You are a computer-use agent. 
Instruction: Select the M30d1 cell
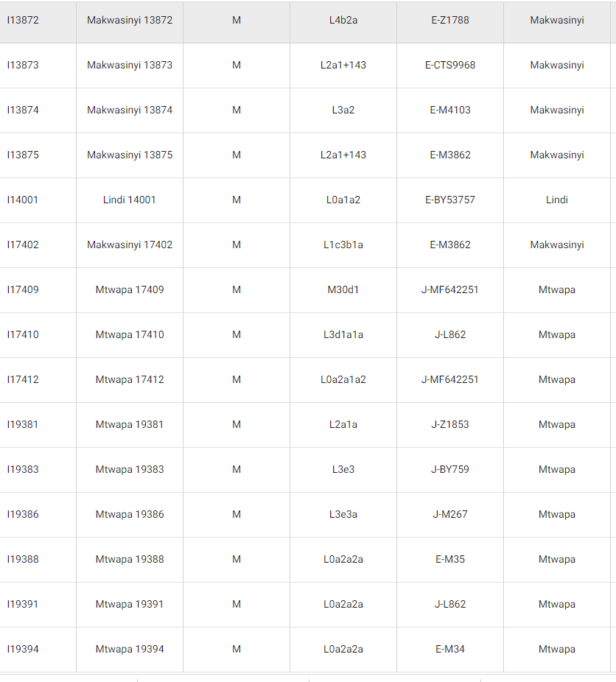point(343,289)
